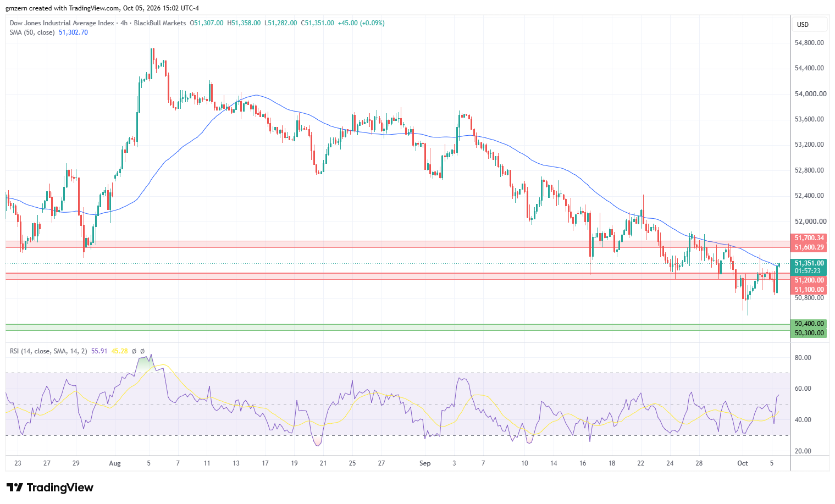This screenshot has height=504, width=835.
Task: Click the 17 date label on time axis
Action: 265,463
